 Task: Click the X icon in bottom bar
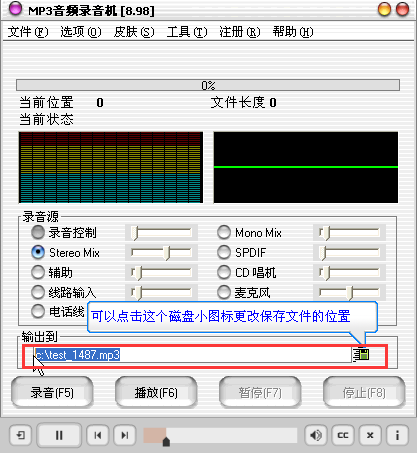coord(370,435)
